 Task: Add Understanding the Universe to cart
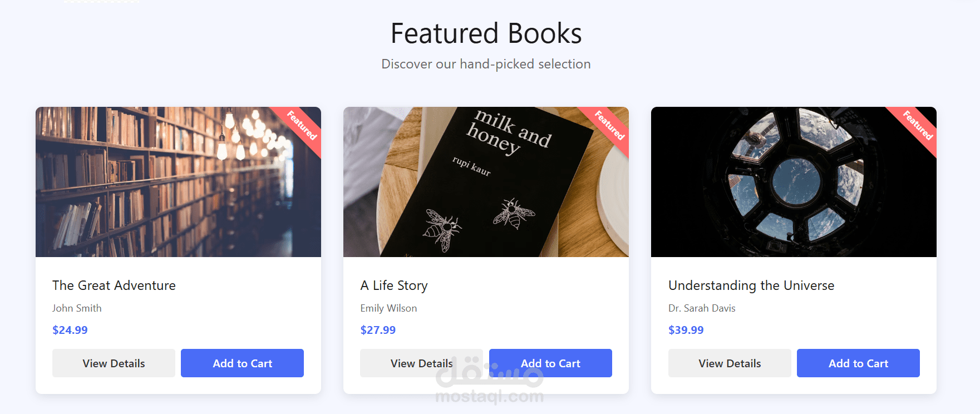(x=858, y=363)
